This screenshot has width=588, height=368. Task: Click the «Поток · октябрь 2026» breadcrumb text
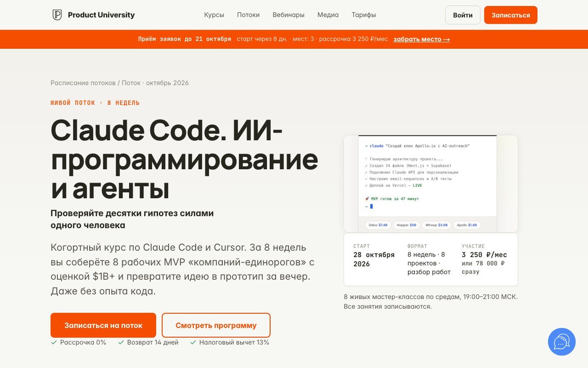[x=155, y=83]
